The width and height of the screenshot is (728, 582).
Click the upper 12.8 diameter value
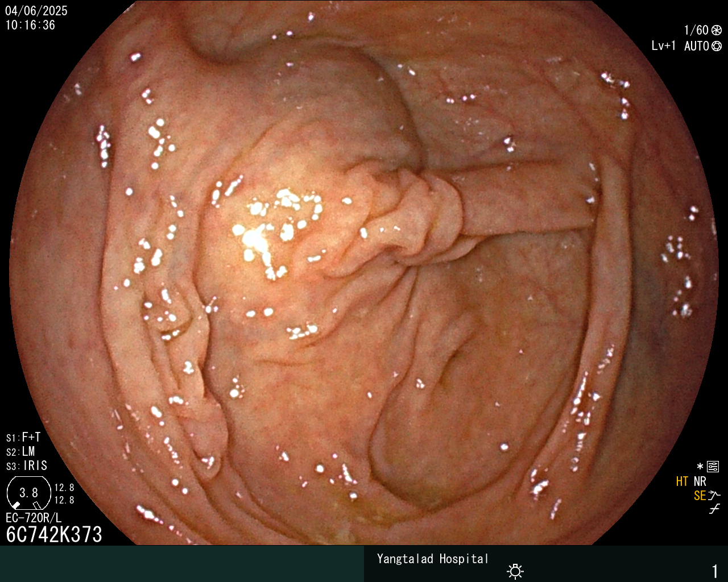64,488
